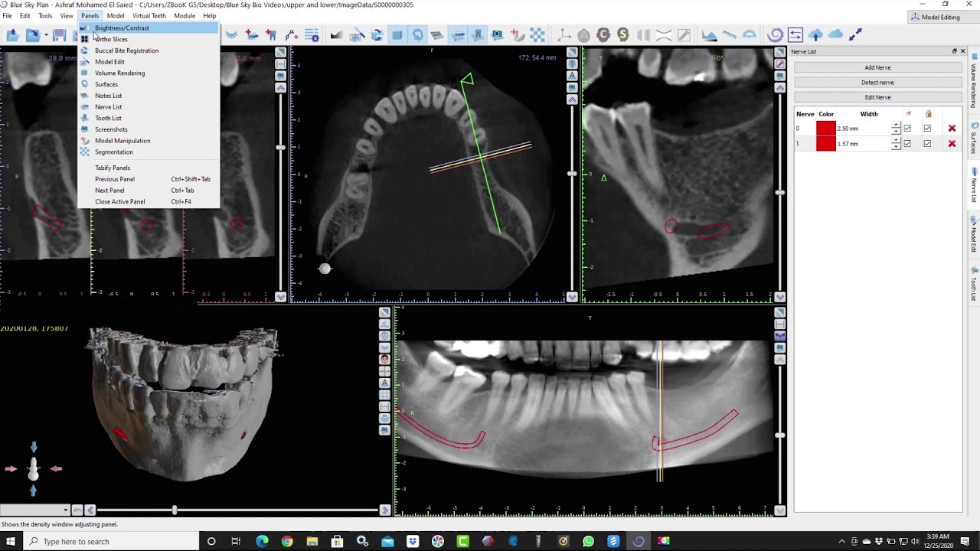980x551 pixels.
Task: Click the circled C toolbar icon
Action: 603,34
